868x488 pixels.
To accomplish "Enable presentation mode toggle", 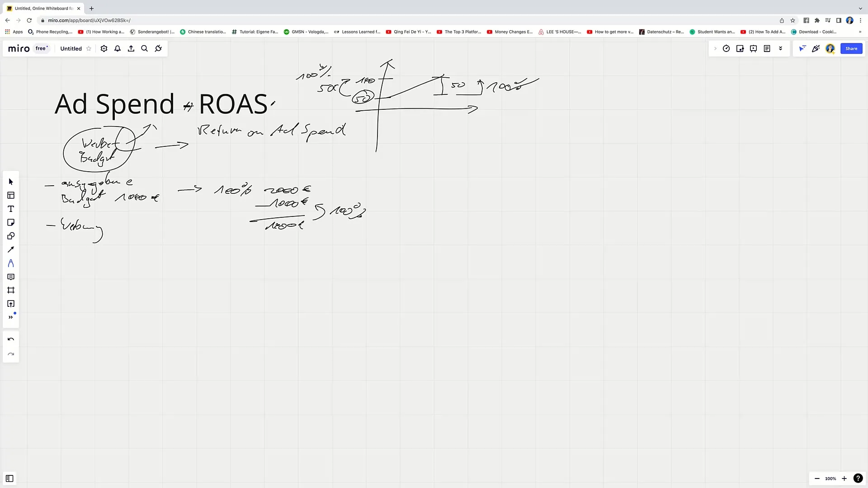I will [754, 48].
